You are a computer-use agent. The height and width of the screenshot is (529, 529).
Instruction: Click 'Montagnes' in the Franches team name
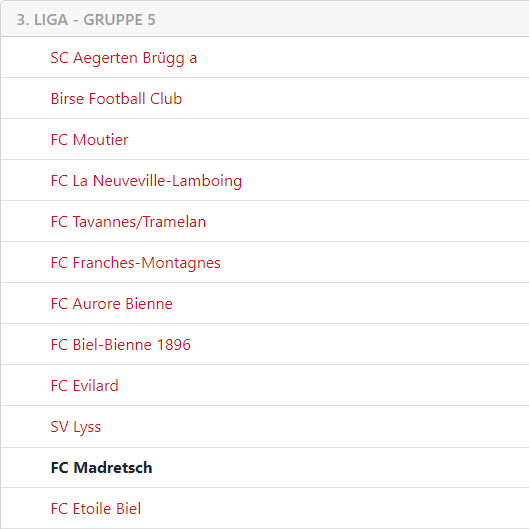[x=181, y=263]
